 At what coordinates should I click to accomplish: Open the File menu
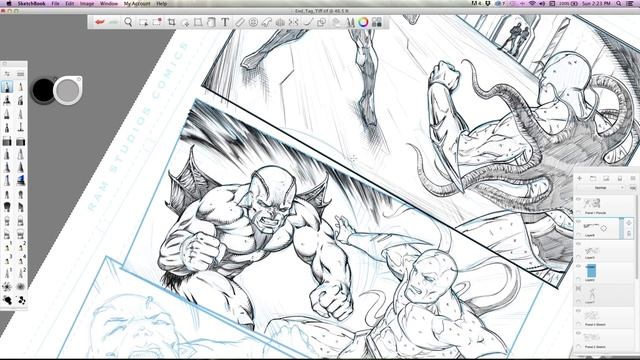tap(55, 3)
